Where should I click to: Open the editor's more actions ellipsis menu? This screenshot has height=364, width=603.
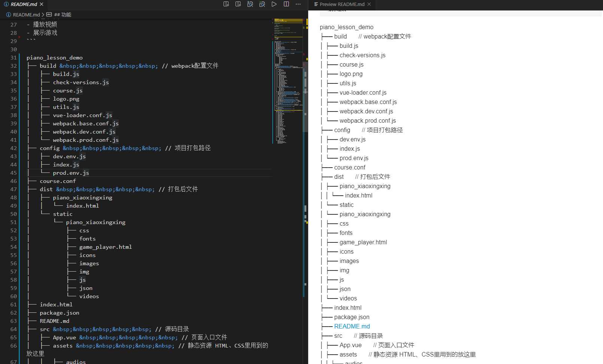pos(298,4)
